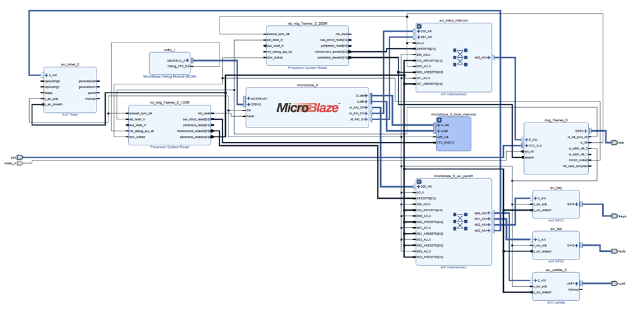This screenshot has width=644, height=311.
Task: Expand the DEBUG interface on microblaze_0
Action: pyautogui.click(x=249, y=104)
